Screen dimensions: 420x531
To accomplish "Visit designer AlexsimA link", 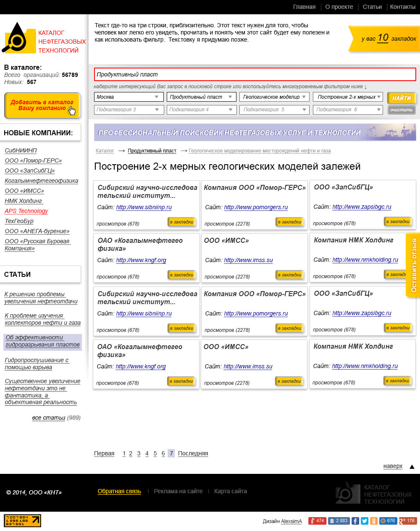I will tap(291, 521).
